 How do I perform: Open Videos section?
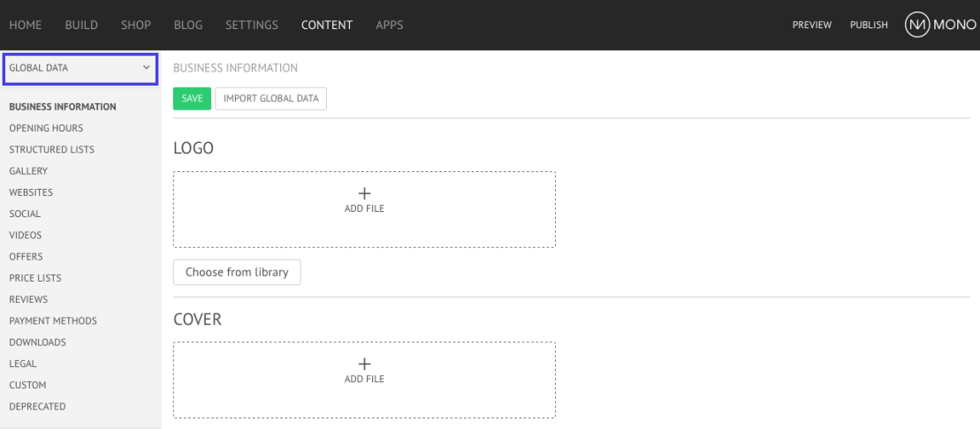(x=26, y=236)
